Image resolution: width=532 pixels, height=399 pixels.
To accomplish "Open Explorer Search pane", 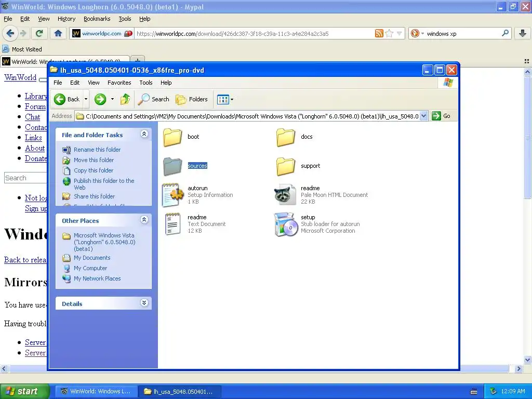I will pos(153,99).
